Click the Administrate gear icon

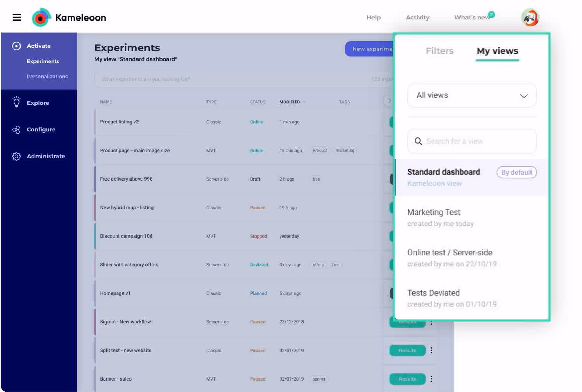(x=16, y=156)
